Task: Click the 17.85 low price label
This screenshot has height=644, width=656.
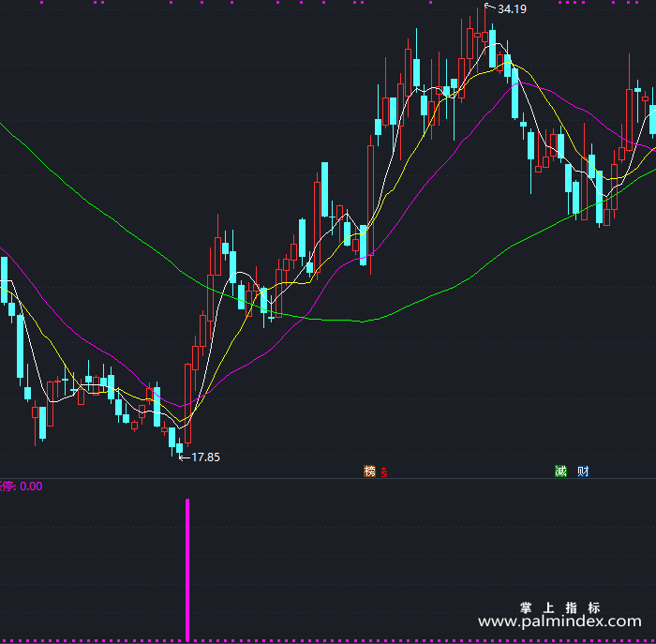Action: point(205,457)
